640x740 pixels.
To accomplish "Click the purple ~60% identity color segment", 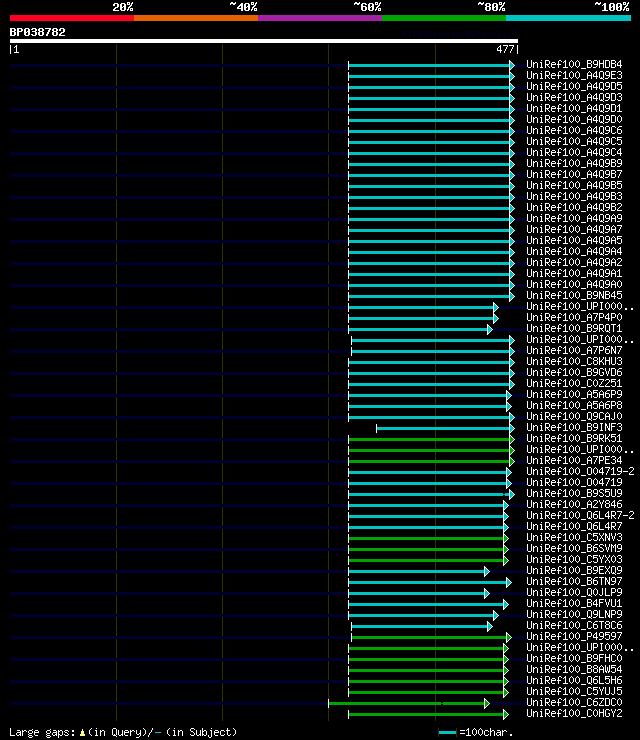I will click(x=320, y=18).
